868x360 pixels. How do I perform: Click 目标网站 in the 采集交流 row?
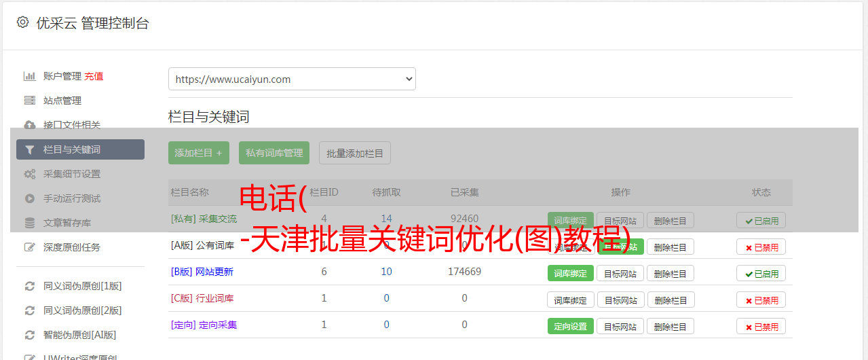[x=620, y=220]
